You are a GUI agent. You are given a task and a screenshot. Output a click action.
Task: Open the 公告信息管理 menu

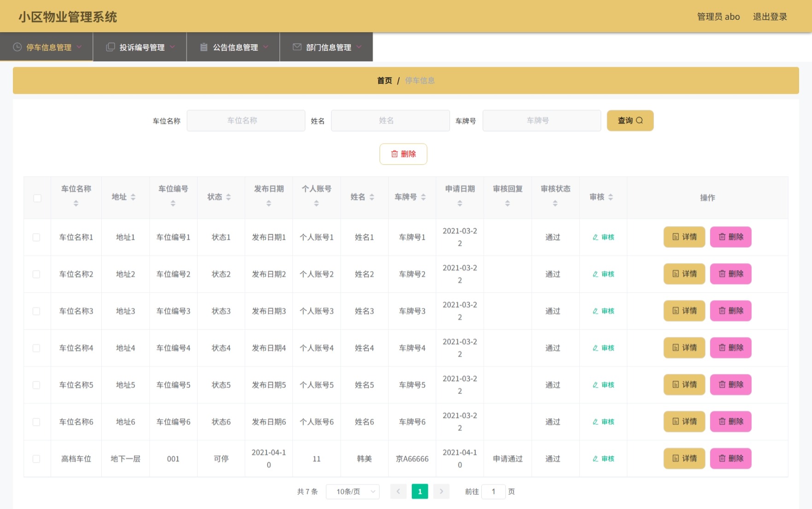coord(234,47)
